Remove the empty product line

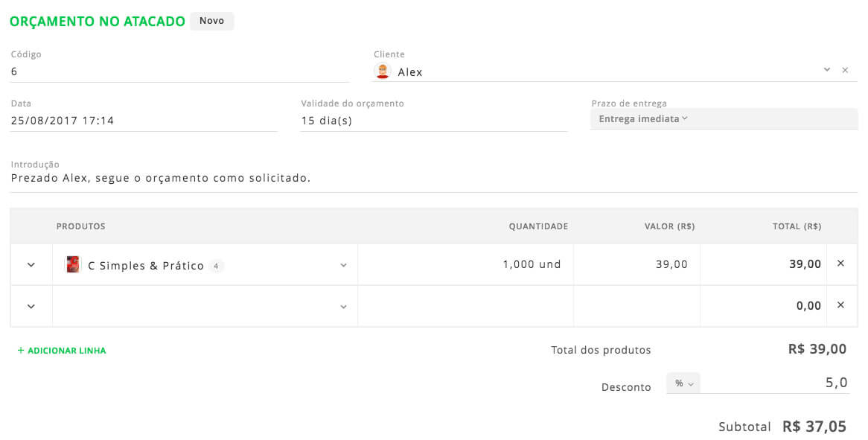(840, 305)
